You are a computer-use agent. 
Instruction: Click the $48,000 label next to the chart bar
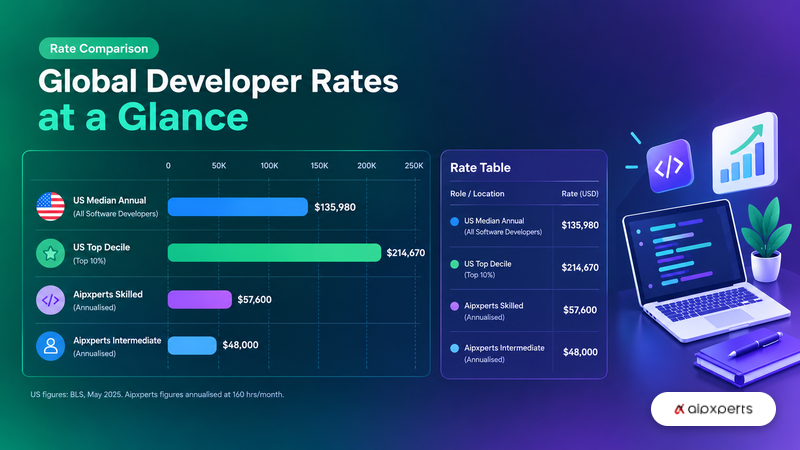(240, 345)
